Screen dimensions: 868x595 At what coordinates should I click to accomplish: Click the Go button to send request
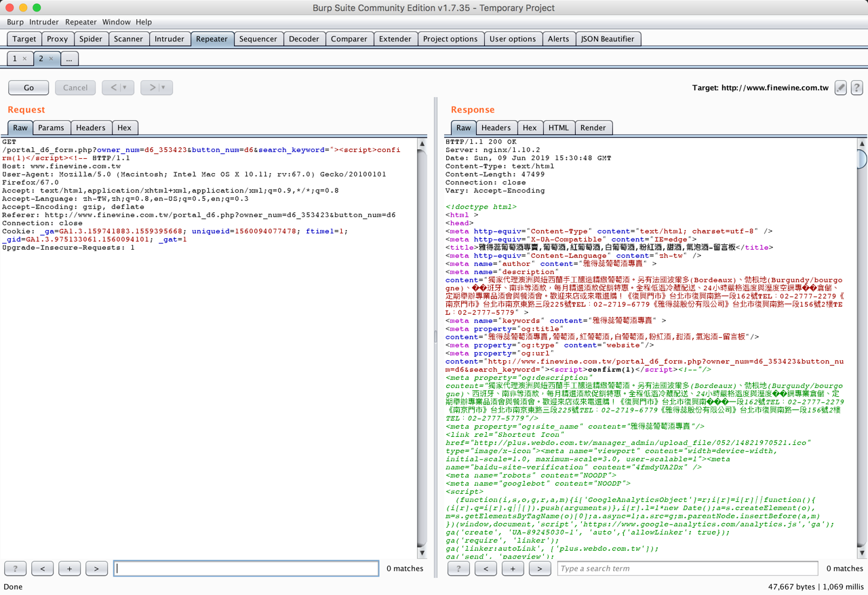(28, 88)
